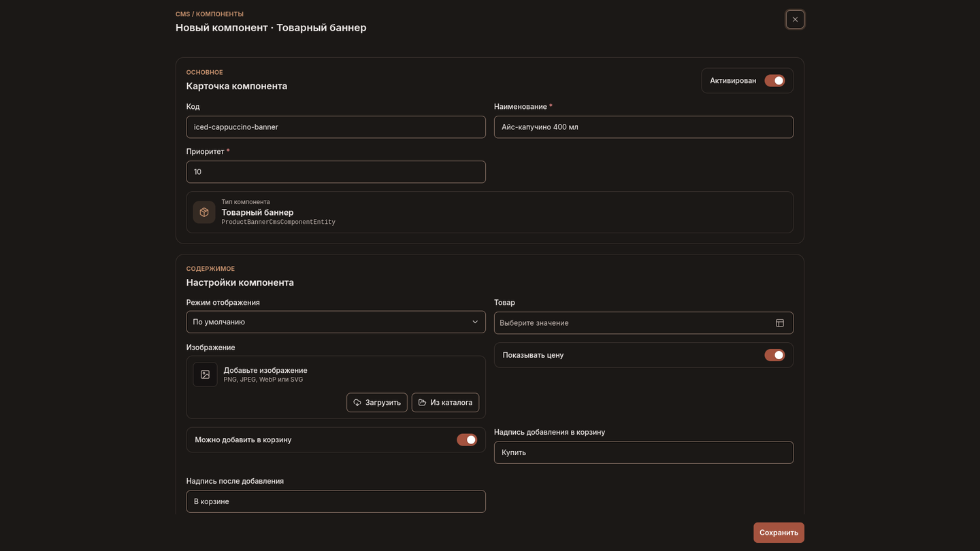Click the component type cube icon
Viewport: 980px width, 551px height.
204,212
